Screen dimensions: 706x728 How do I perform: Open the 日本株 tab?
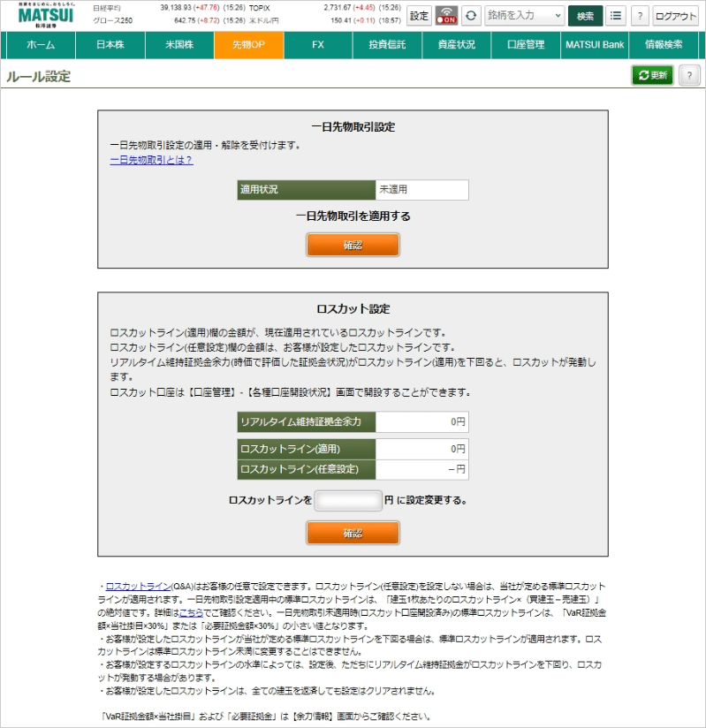(110, 45)
